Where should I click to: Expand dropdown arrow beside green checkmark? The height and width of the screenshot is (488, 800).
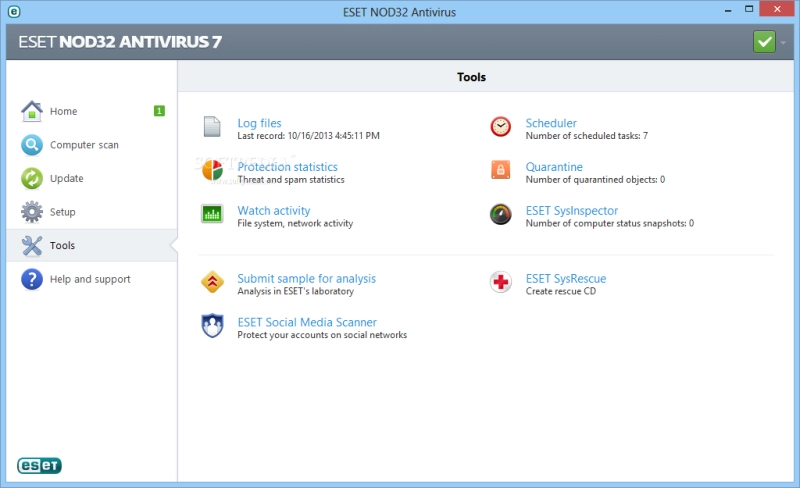[x=783, y=42]
